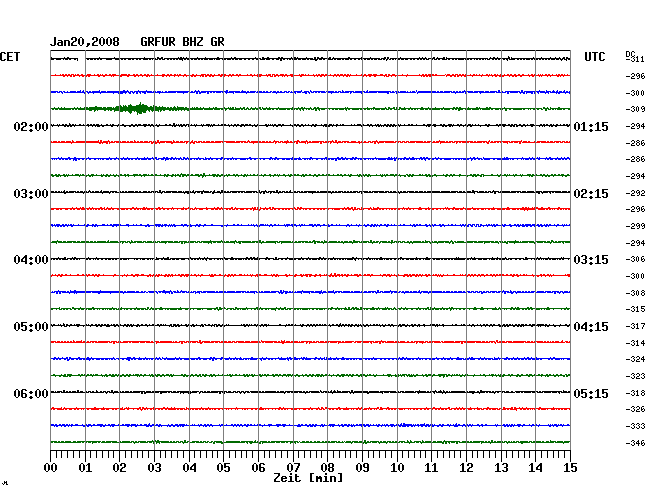This screenshot has height=494, width=650.
Task: Click the DC offset value -314
Action: tap(635, 343)
